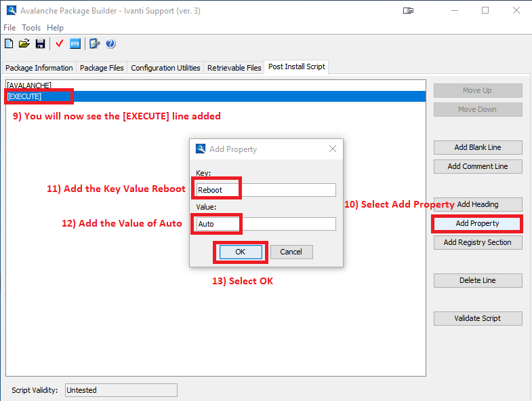Screen dimensions: 532x401
Task: Open help via blue question mark icon
Action: click(x=110, y=43)
